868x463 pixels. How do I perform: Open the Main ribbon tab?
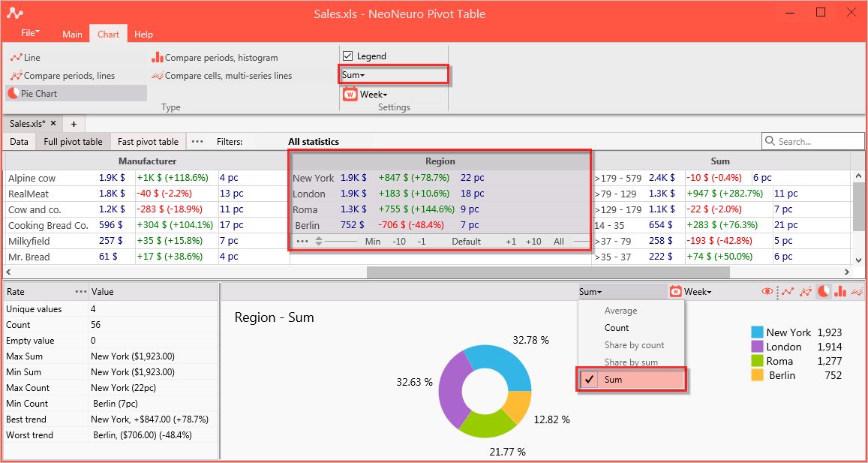pos(72,35)
